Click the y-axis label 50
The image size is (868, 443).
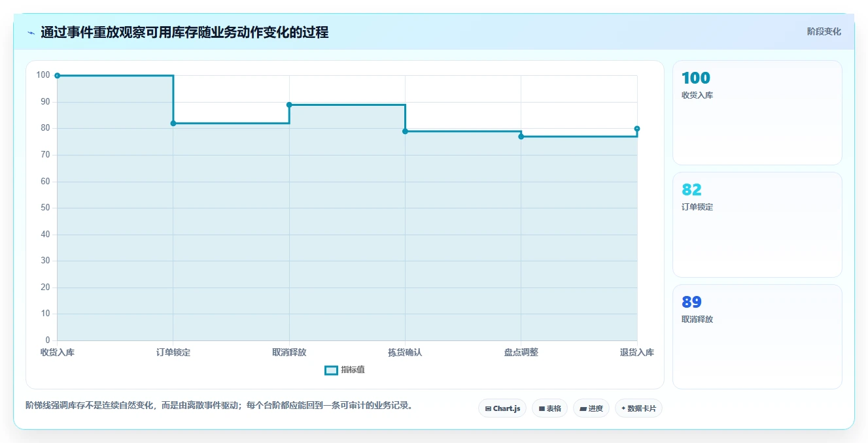[x=45, y=208]
